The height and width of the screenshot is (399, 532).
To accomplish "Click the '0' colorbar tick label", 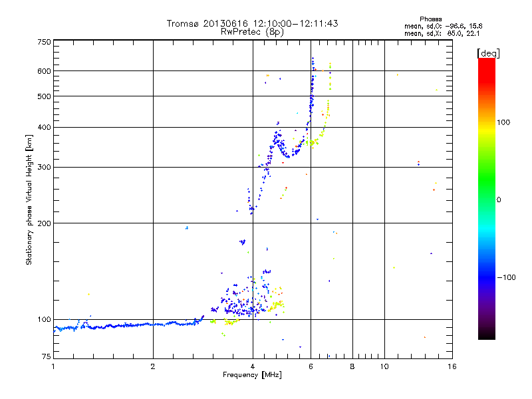I will pyautogui.click(x=499, y=199).
